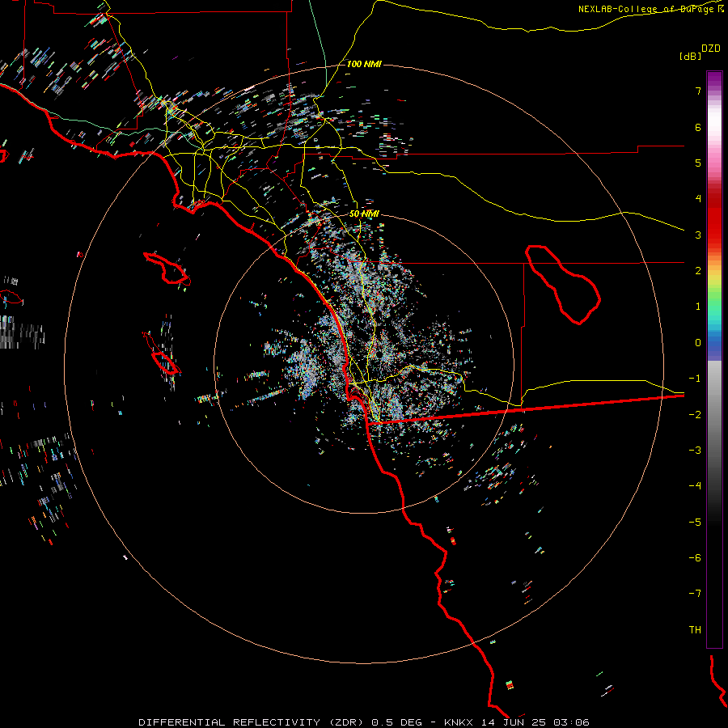Click the TH threshold label on scale

tap(695, 629)
